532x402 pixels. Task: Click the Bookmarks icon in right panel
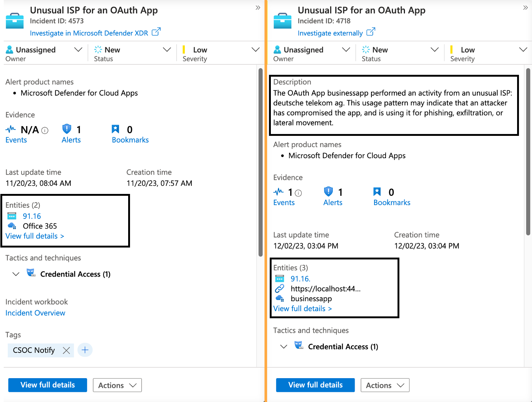point(377,192)
